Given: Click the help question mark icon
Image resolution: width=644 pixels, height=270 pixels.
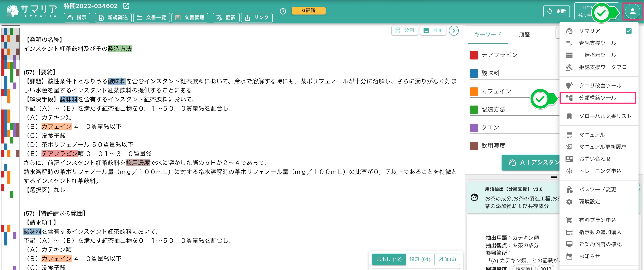Looking at the screenshot, I should click(283, 11).
